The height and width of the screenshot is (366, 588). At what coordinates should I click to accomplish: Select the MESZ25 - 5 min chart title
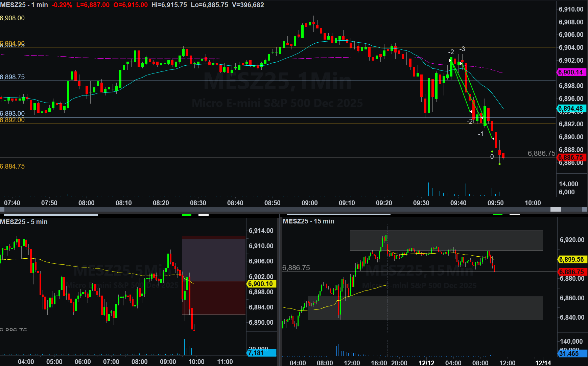pyautogui.click(x=24, y=222)
